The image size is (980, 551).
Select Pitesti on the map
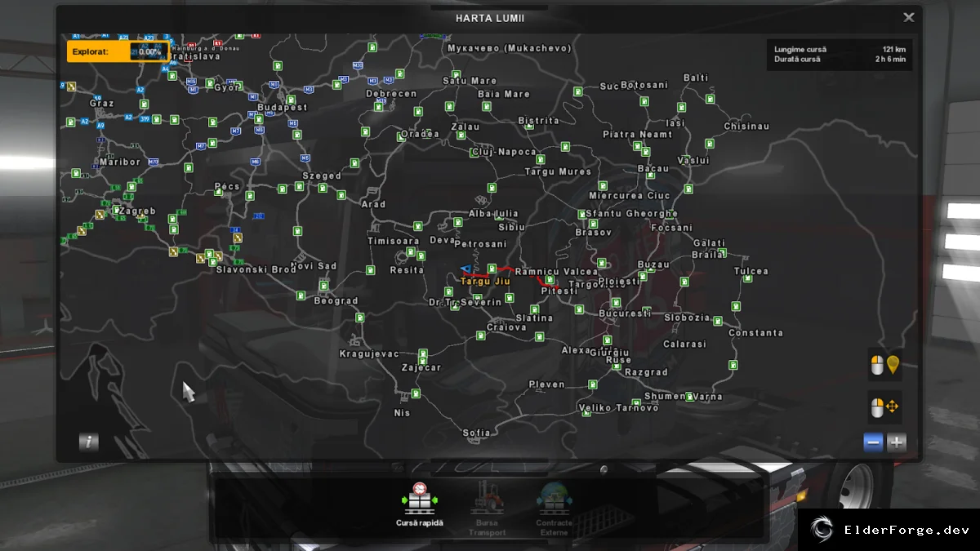tap(559, 291)
